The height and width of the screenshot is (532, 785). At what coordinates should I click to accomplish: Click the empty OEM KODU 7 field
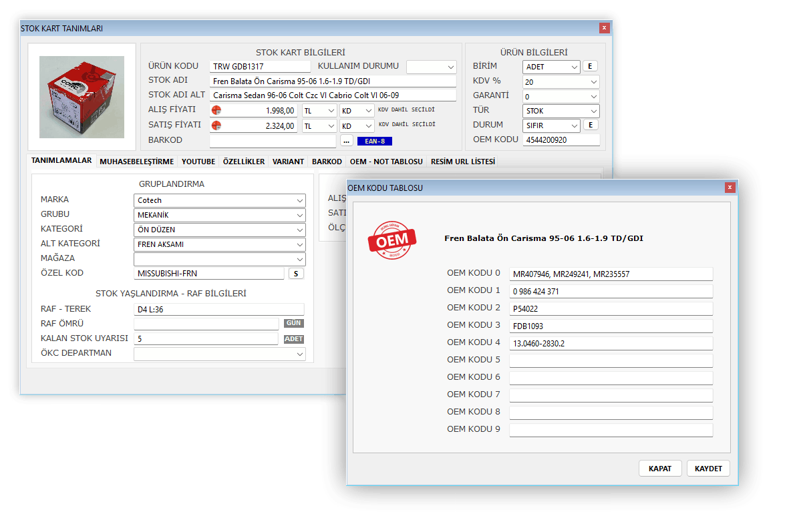coord(611,396)
